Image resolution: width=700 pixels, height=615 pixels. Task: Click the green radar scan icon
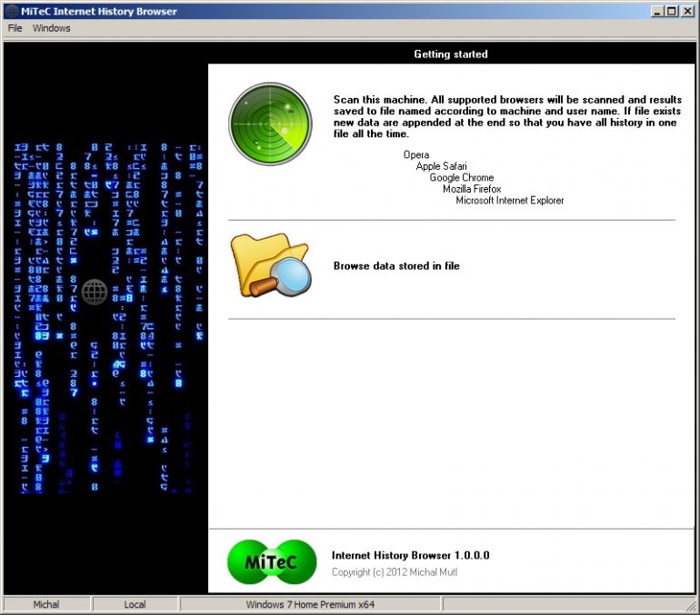270,124
